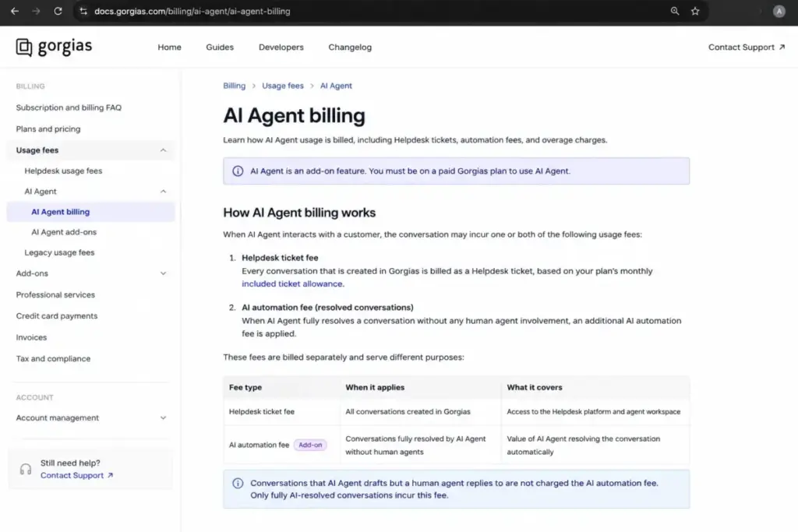
Task: Open the browser profile avatar
Action: (779, 11)
